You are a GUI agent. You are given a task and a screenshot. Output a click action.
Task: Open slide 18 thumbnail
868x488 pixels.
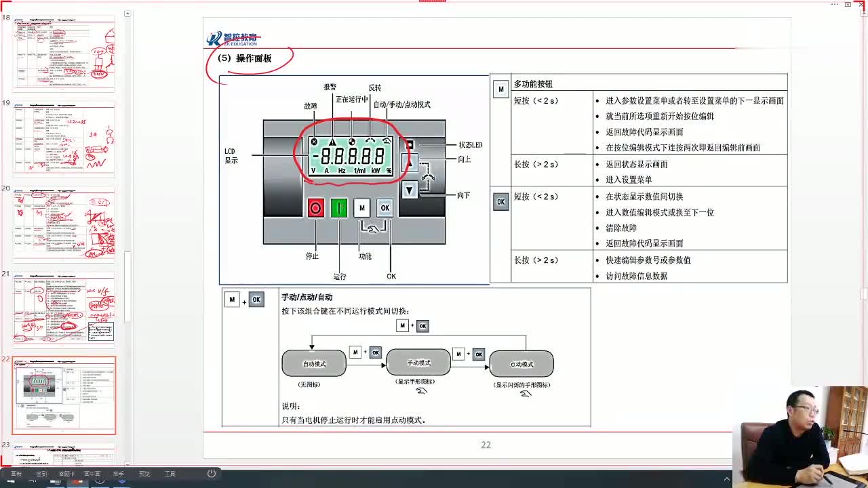(x=64, y=54)
